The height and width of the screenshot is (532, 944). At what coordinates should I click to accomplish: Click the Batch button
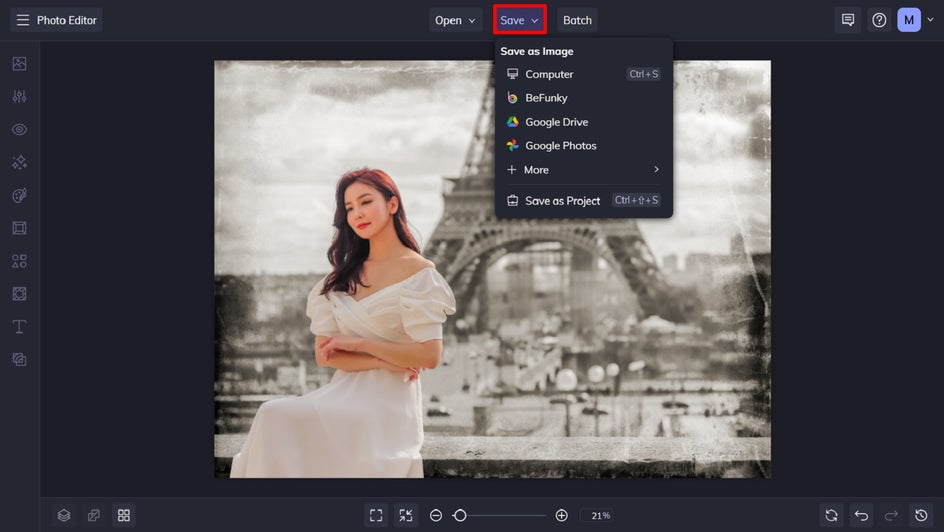[x=577, y=20]
